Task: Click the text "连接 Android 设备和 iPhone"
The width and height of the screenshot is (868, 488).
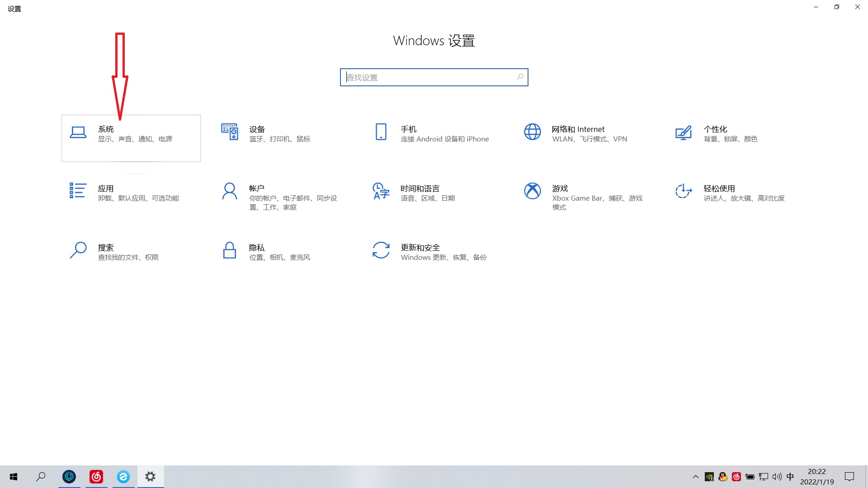Action: (x=445, y=139)
